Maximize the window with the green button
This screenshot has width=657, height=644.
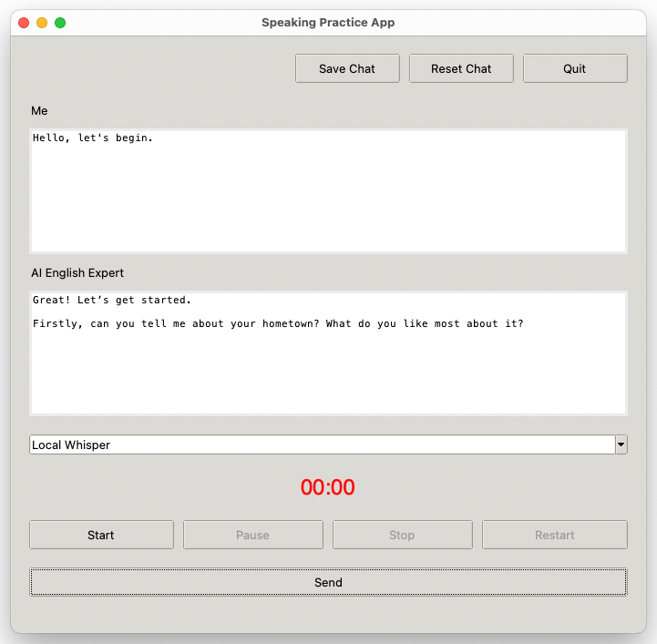pos(60,23)
